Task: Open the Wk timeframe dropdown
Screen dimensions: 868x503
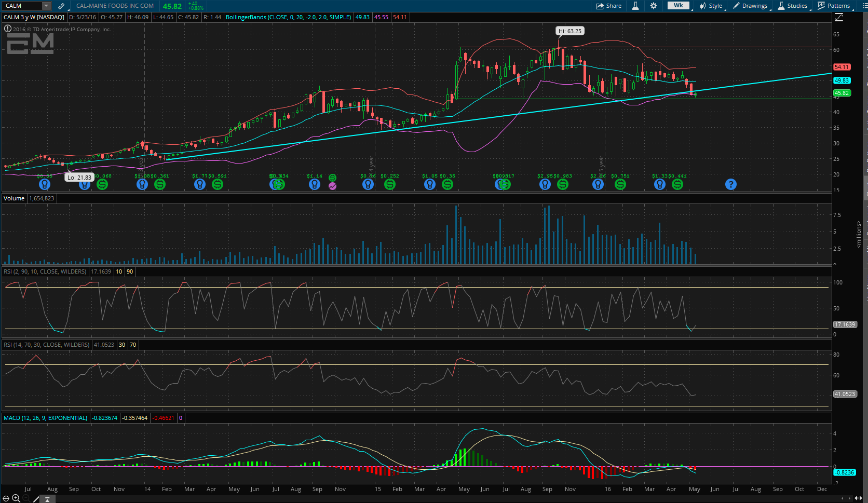Action: [678, 6]
